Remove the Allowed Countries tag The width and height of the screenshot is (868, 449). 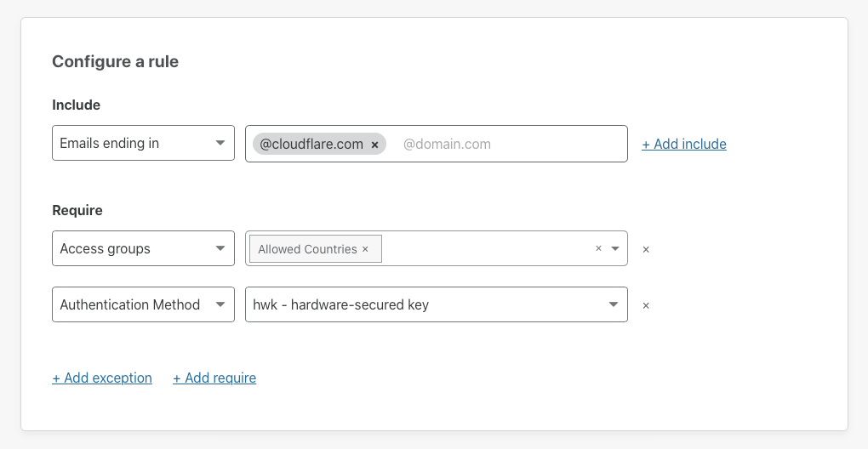pyautogui.click(x=365, y=249)
